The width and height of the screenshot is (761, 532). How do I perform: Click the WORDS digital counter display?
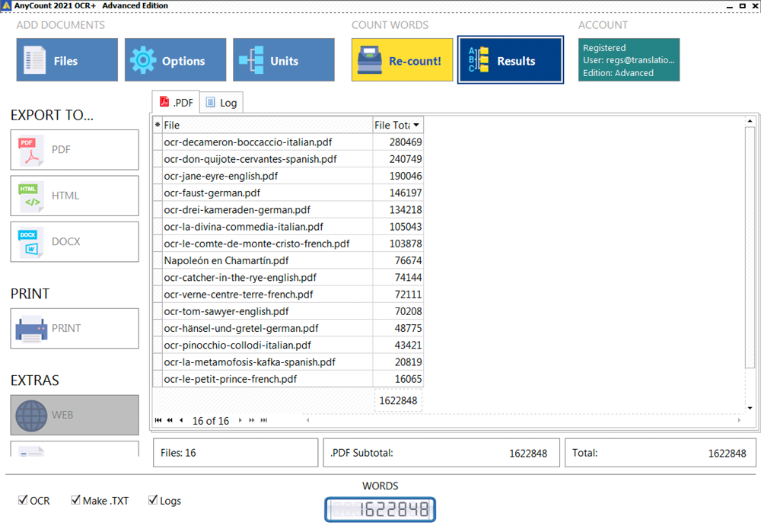click(x=380, y=510)
